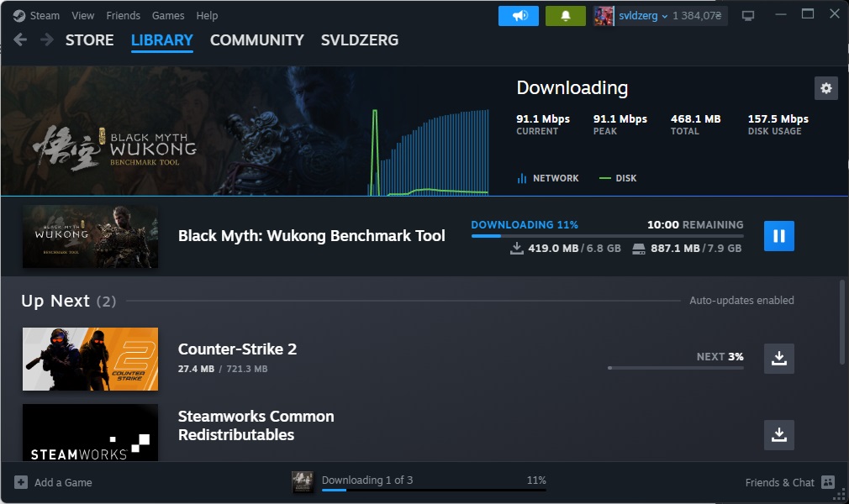The width and height of the screenshot is (849, 504).
Task: Go forward with the right arrow
Action: point(47,39)
